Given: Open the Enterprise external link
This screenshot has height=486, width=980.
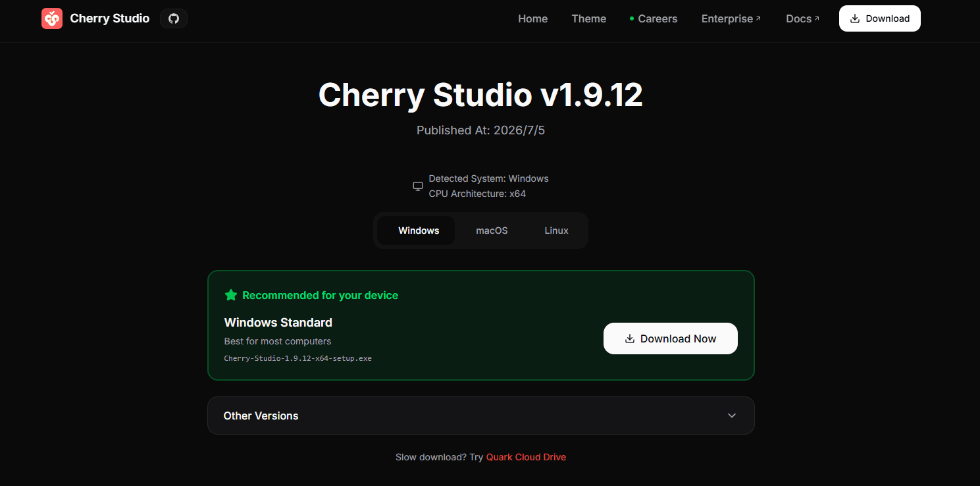Looking at the screenshot, I should tap(731, 18).
